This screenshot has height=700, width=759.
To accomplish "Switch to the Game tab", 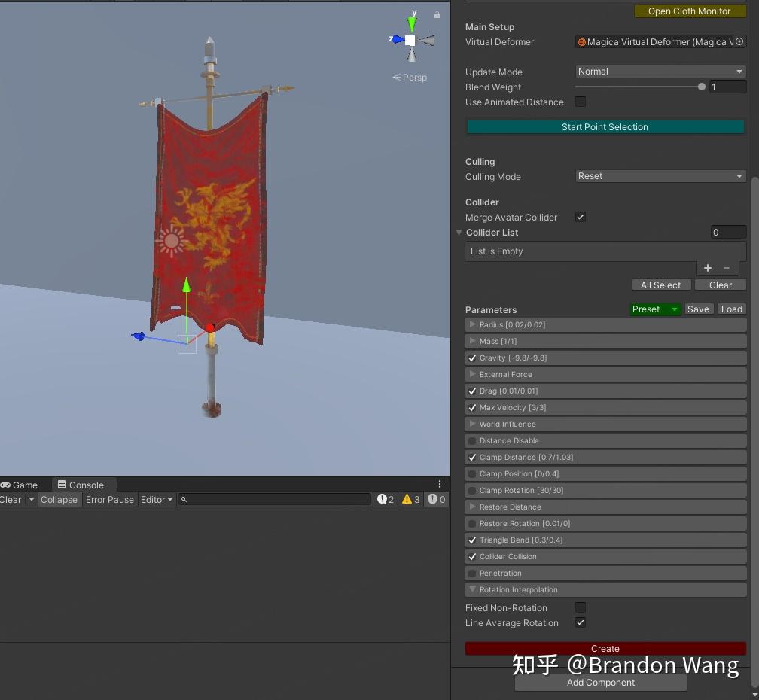I will [20, 485].
